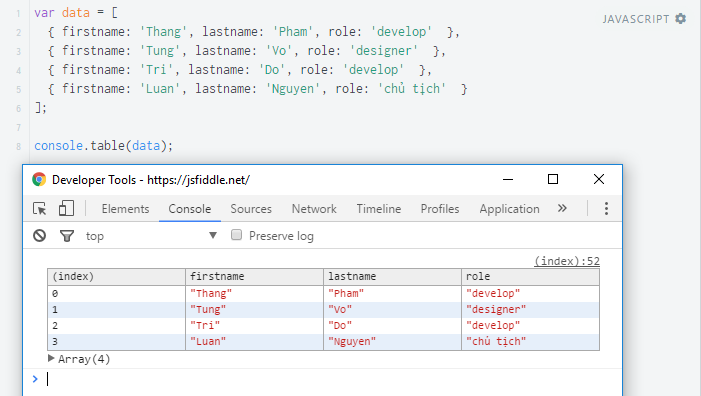Image resolution: width=701 pixels, height=396 pixels.
Task: Select the "Tung" table cell
Action: pyautogui.click(x=254, y=310)
